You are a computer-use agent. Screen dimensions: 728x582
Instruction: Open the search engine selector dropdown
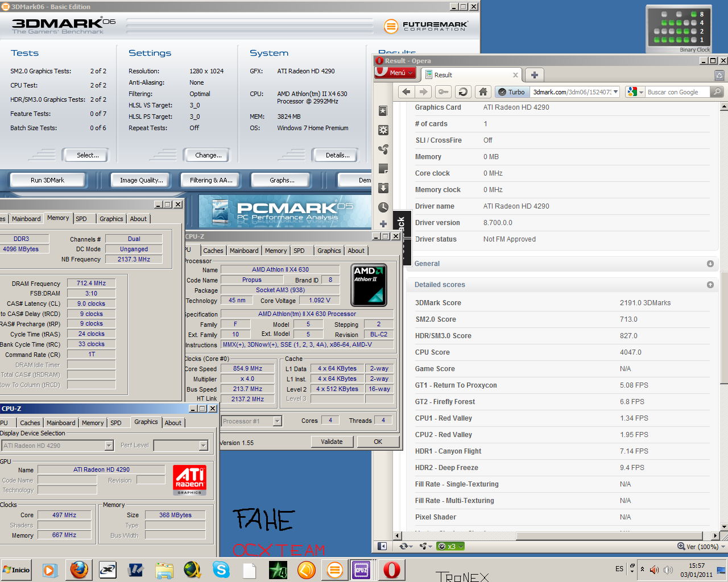pyautogui.click(x=635, y=92)
